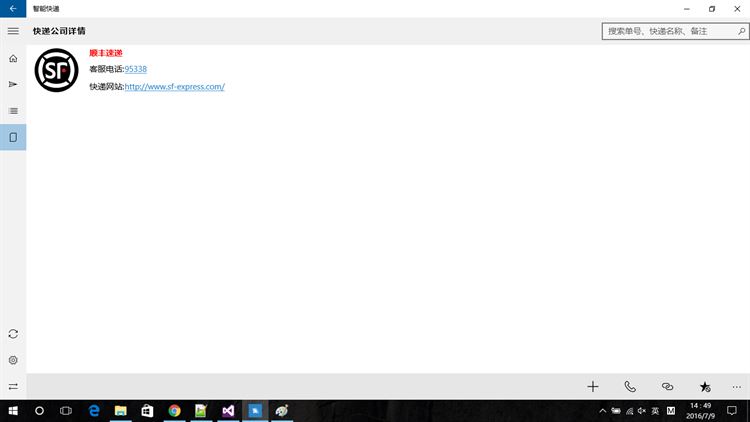Viewport: 750px width, 422px height.
Task: Show hidden system tray icons chevron
Action: (603, 411)
